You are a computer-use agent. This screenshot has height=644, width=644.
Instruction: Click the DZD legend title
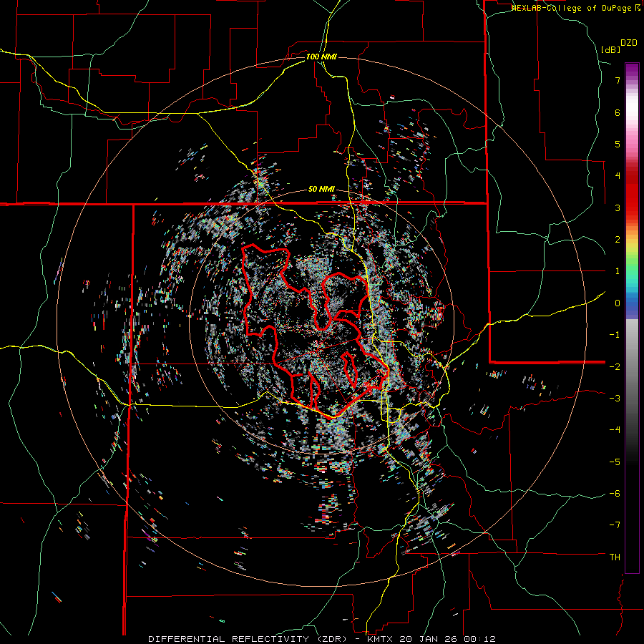pyautogui.click(x=629, y=43)
